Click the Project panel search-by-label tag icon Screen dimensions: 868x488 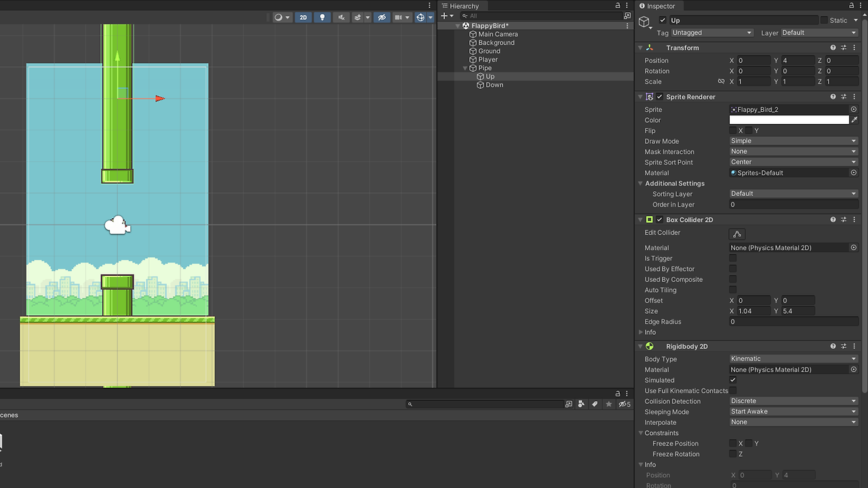(595, 404)
